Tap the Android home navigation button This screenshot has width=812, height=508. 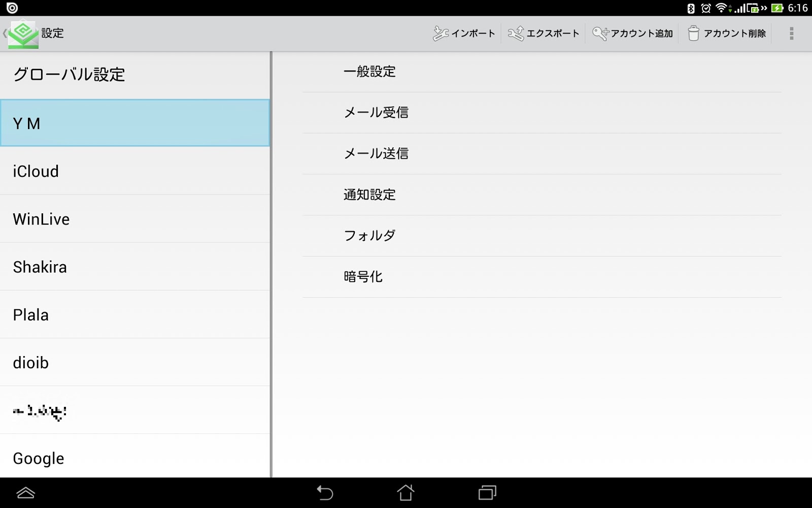405,493
